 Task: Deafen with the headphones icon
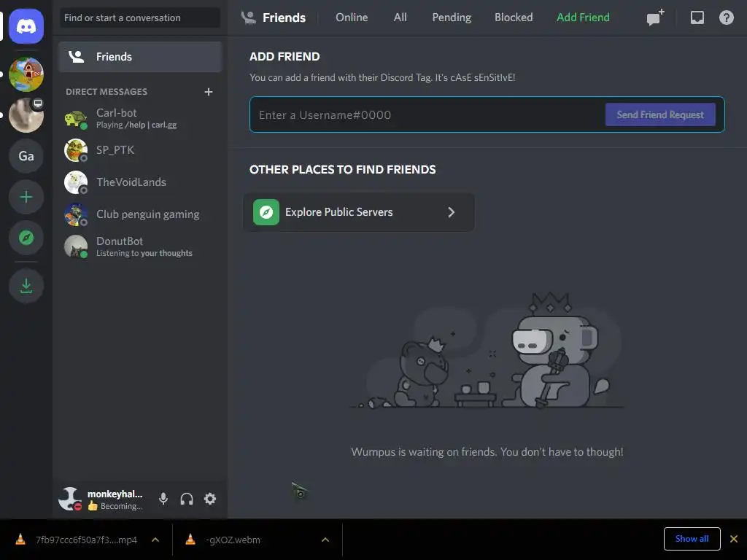point(187,499)
